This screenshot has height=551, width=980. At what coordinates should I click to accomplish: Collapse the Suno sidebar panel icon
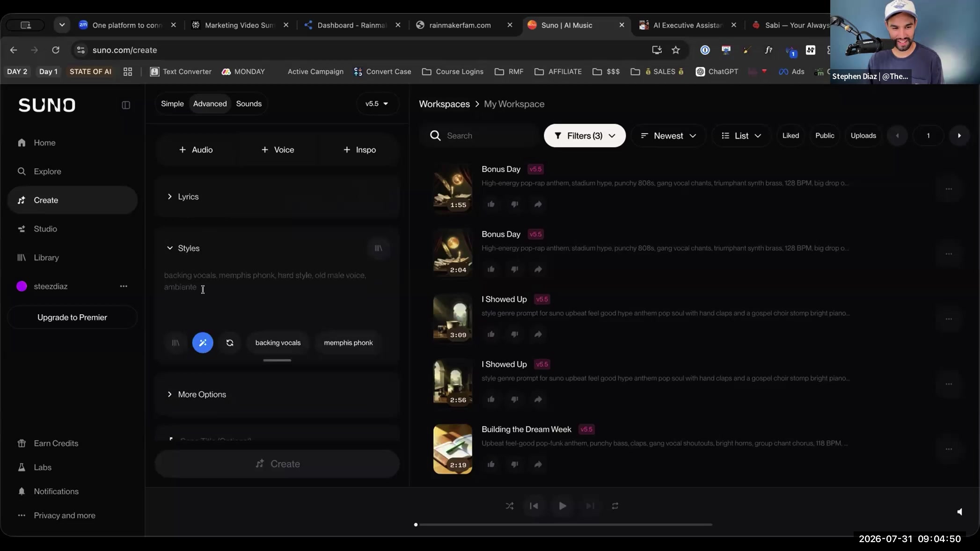click(126, 105)
